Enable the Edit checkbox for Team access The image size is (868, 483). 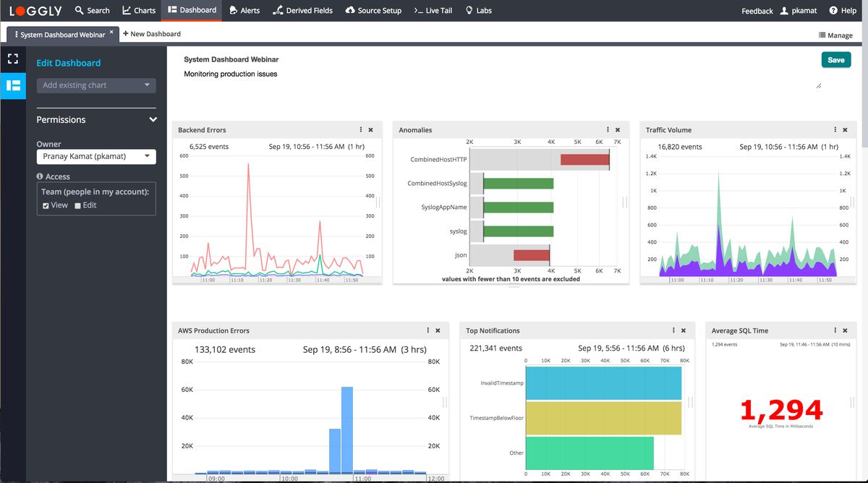tap(77, 205)
